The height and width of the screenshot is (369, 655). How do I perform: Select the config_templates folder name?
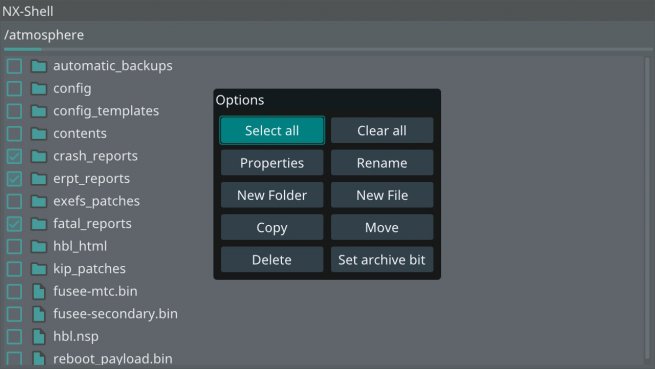pos(106,111)
